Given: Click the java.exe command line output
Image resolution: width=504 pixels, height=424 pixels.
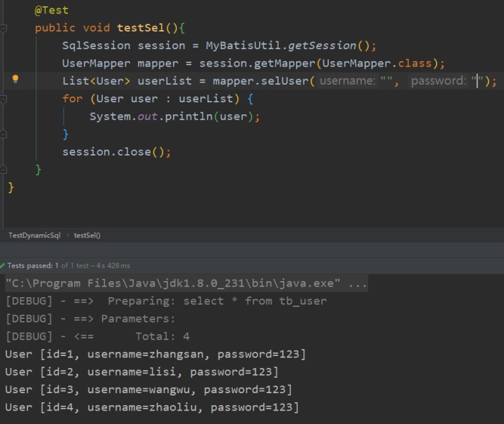Looking at the screenshot, I should coord(186,283).
